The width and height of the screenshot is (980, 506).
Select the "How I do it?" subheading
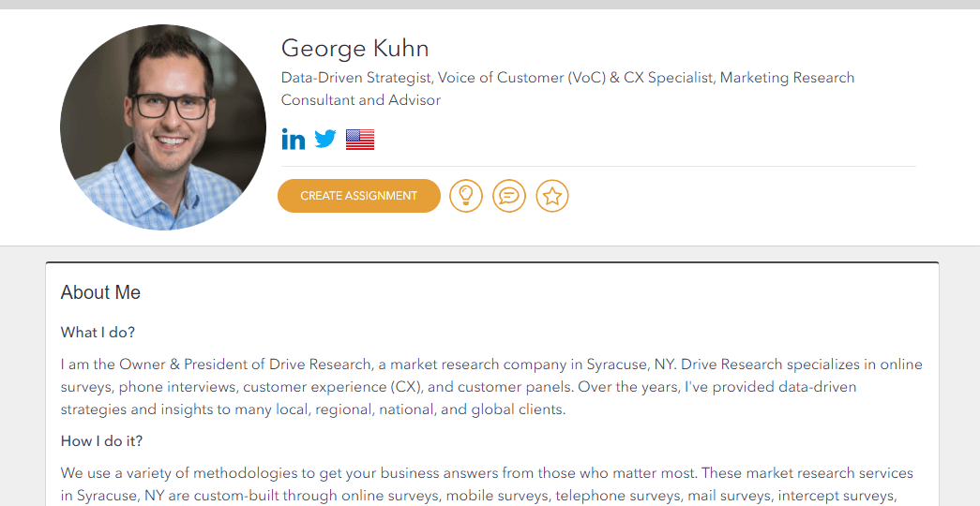(x=101, y=441)
